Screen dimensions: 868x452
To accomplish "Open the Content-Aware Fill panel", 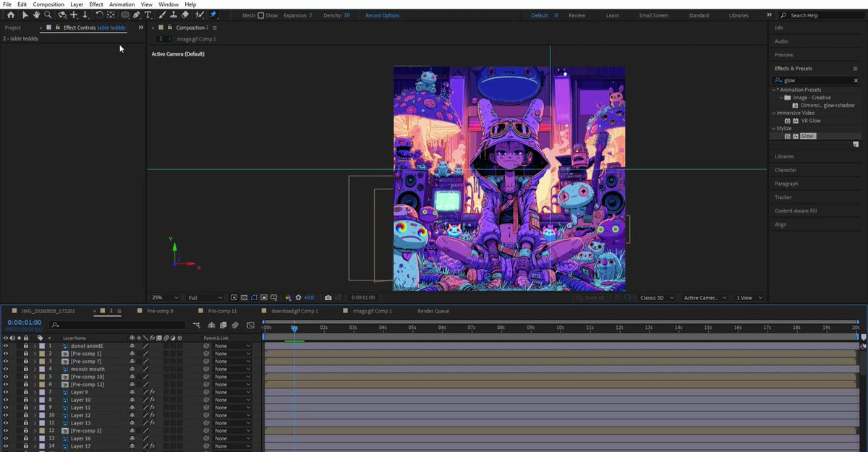I will click(796, 210).
